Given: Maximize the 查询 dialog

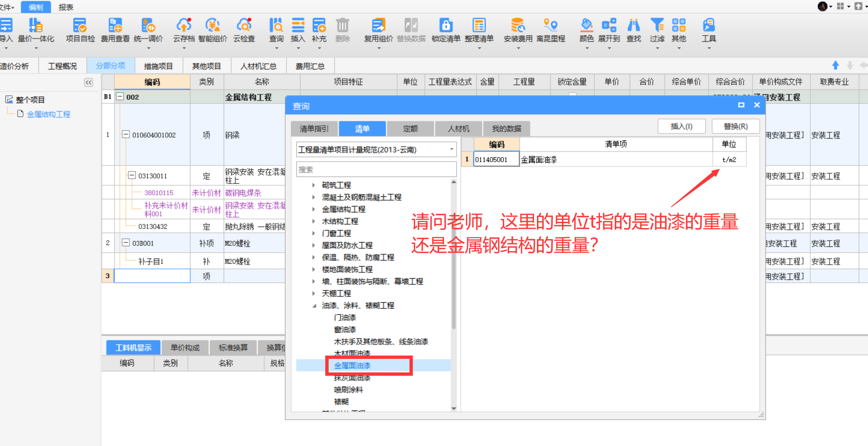Looking at the screenshot, I should coord(741,105).
